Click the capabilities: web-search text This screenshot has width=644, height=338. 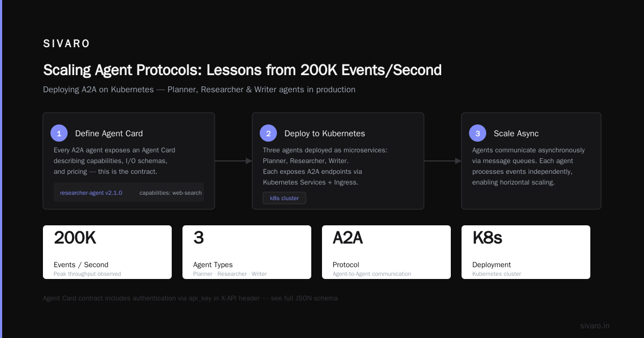tap(171, 193)
